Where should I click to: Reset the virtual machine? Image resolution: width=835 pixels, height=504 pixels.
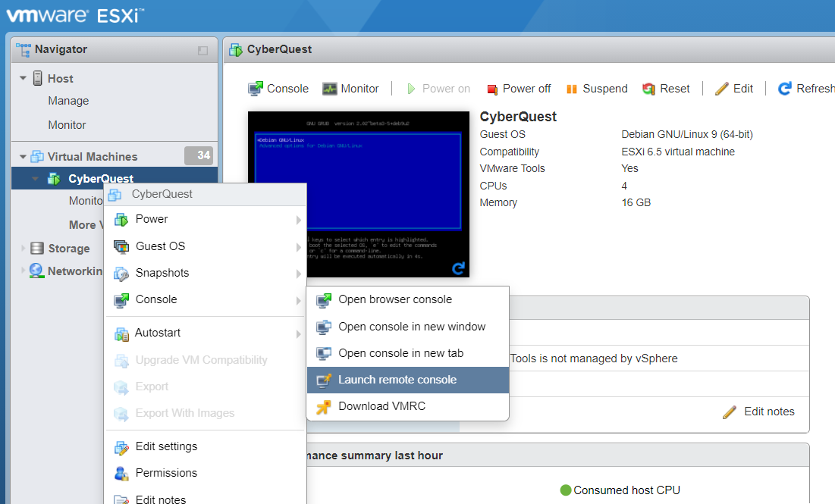pos(666,89)
